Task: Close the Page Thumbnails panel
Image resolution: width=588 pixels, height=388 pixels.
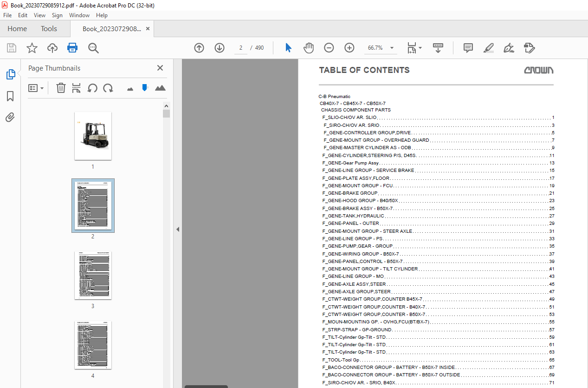Action: pyautogui.click(x=160, y=68)
